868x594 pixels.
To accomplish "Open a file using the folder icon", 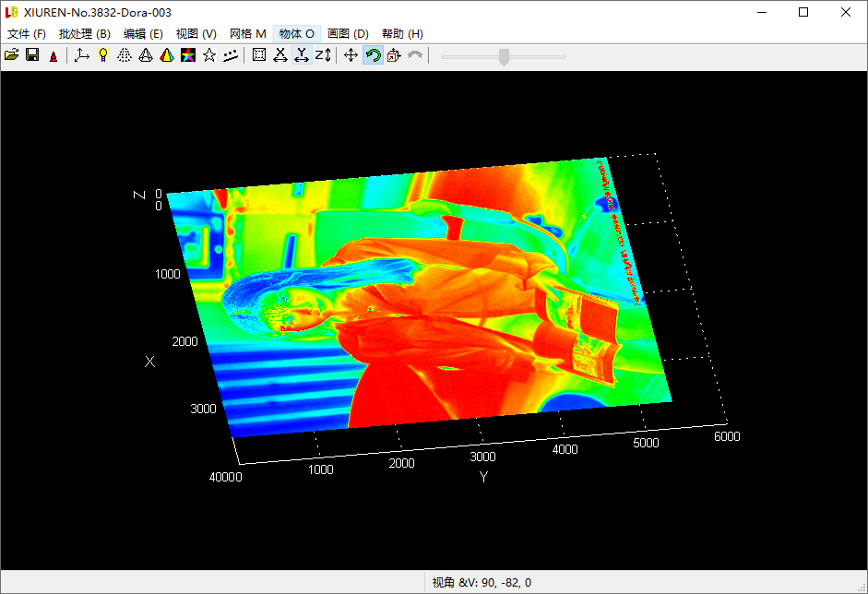I will pos(12,54).
